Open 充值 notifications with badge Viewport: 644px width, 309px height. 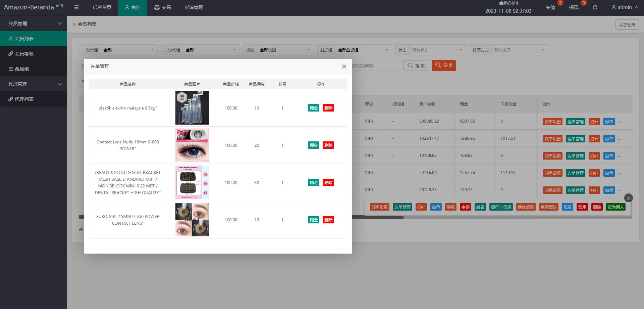point(550,7)
